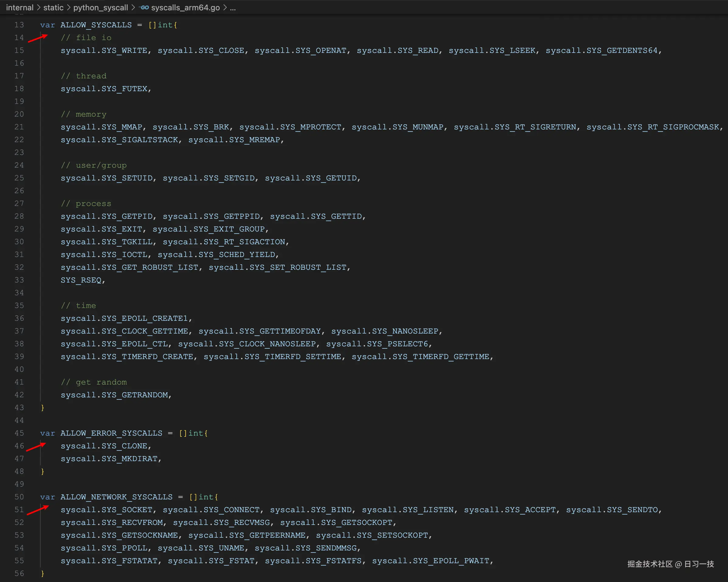Click line number 13 in the gutter
The width and height of the screenshot is (728, 582).
pyautogui.click(x=19, y=25)
